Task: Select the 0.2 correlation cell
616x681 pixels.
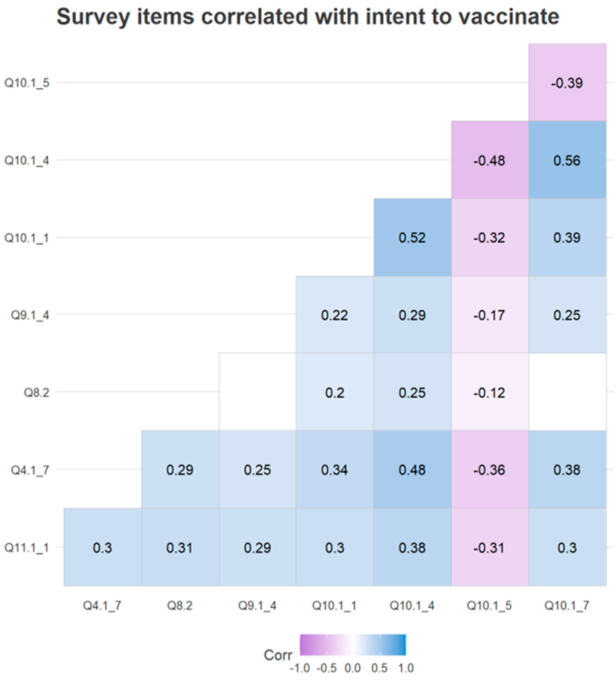Action: tap(334, 392)
